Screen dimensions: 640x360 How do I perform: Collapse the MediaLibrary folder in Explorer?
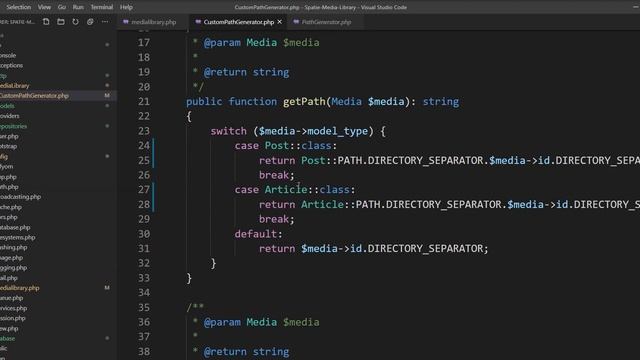point(15,86)
